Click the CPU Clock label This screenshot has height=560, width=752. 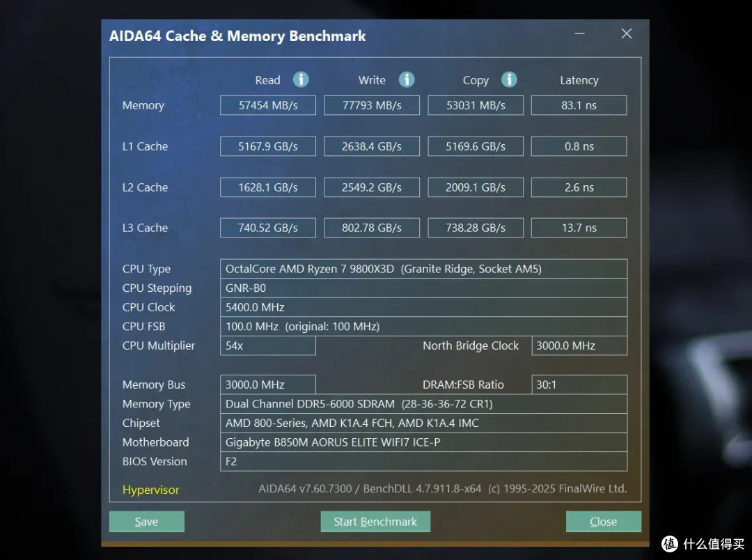149,307
